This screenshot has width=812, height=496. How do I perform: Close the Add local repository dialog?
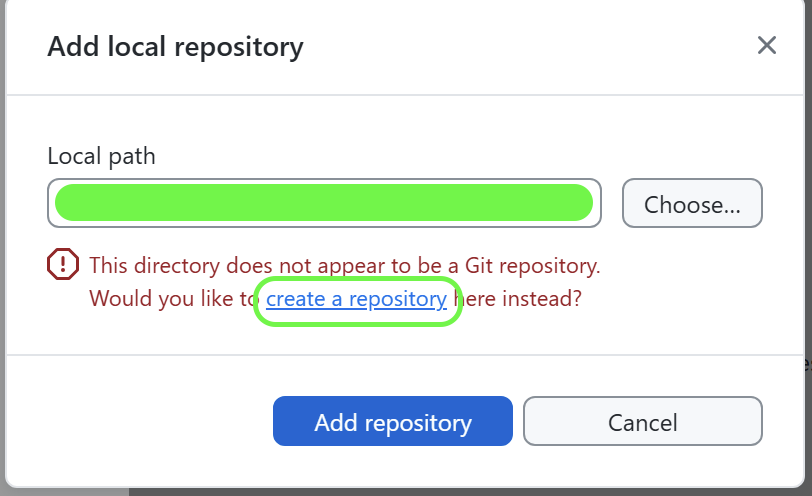coord(766,45)
